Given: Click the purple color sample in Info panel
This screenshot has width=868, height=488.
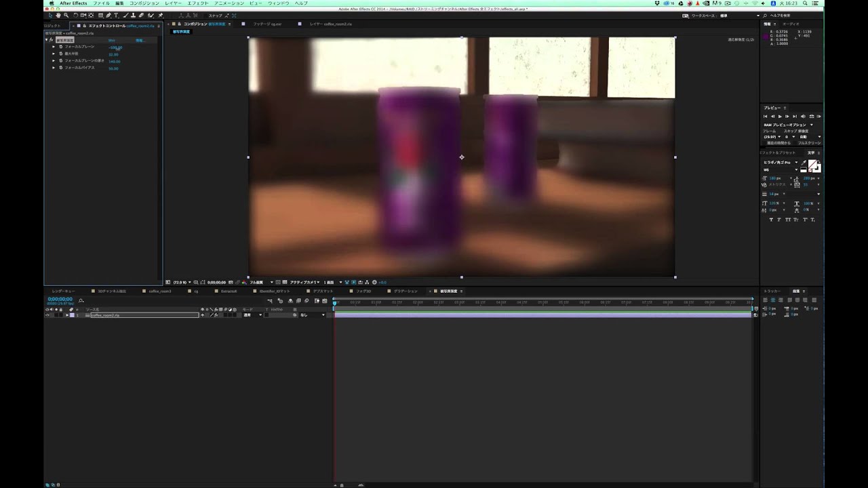Looking at the screenshot, I should point(765,36).
